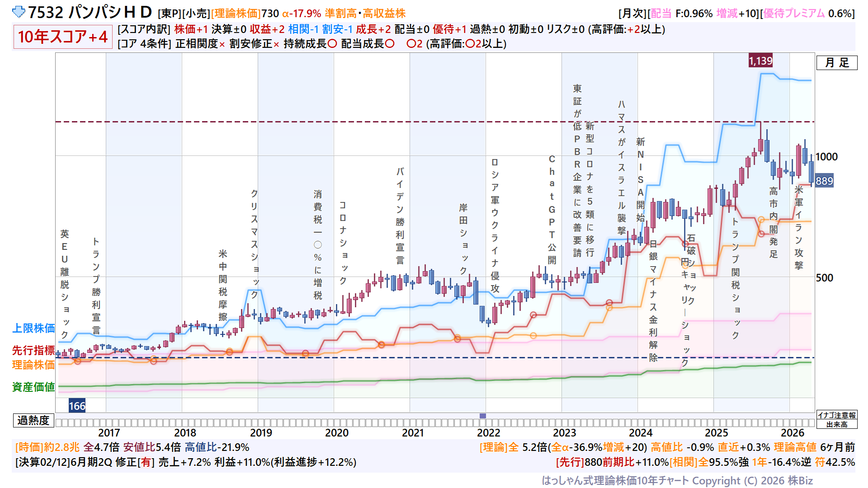The width and height of the screenshot is (868, 488).
Task: Click the 資産価値 legend label
Action: tap(33, 387)
